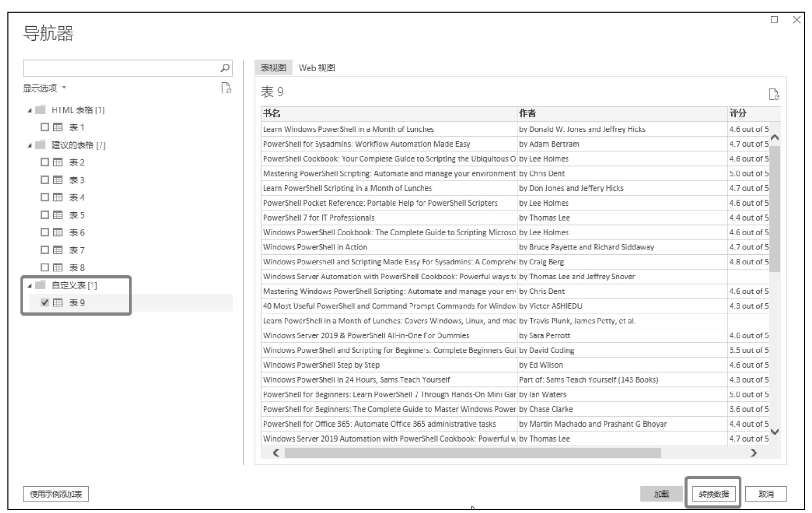Click the table icon of 表 4

pos(57,197)
